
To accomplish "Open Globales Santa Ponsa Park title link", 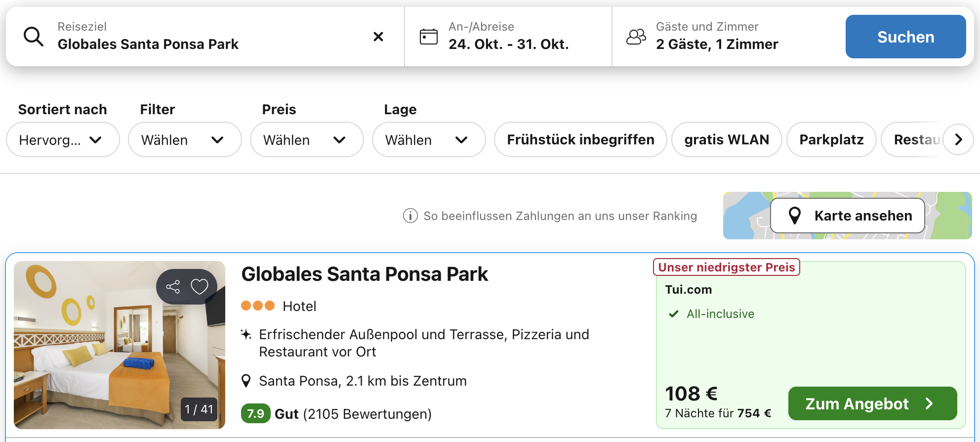I will pos(365,274).
